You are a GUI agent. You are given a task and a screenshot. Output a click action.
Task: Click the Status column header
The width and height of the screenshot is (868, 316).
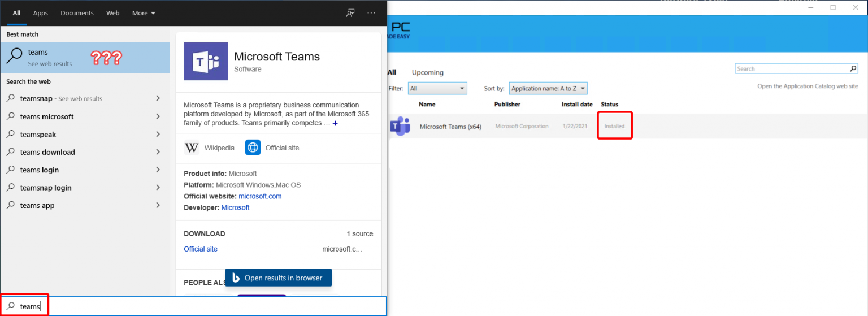[x=610, y=104]
